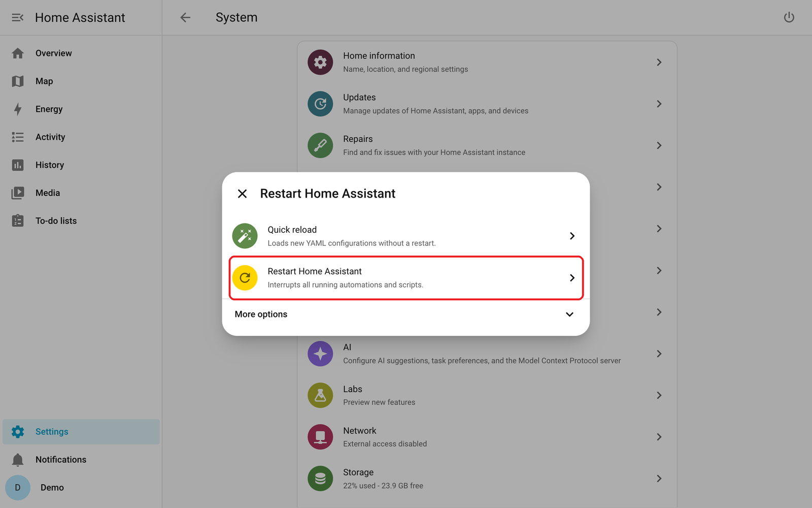812x508 pixels.
Task: Click the Home Assistant title in the sidebar header
Action: pos(80,18)
